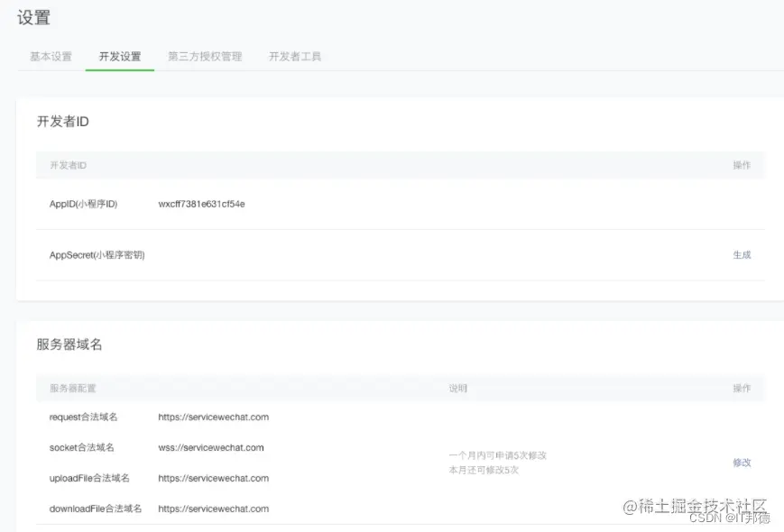Click the uploadFile合法域名 domain value

tap(213, 478)
